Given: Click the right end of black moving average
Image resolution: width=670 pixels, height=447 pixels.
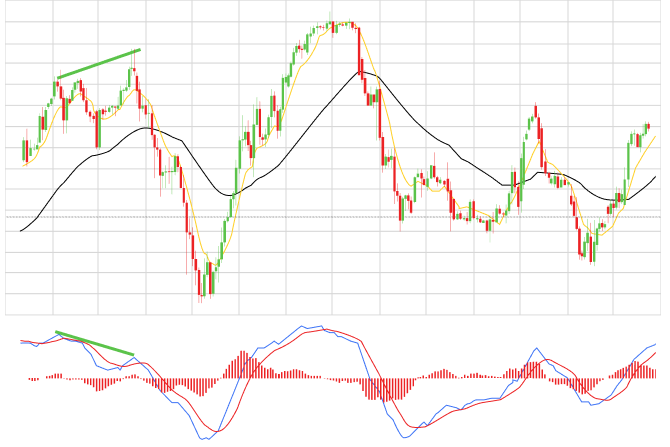Looking at the screenshot, I should click(656, 177).
